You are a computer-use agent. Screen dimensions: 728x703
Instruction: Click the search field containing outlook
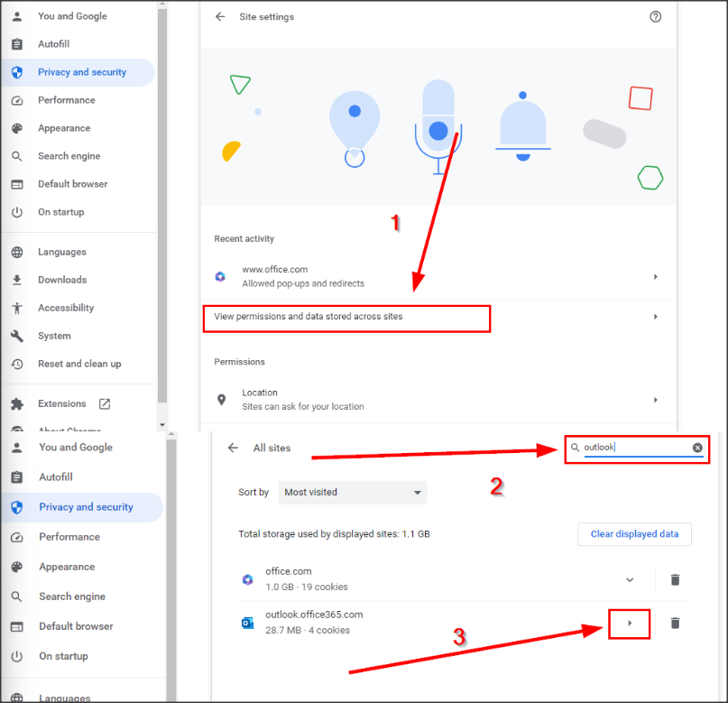click(636, 448)
